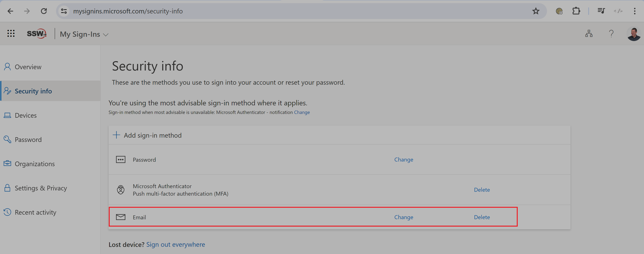Click Change for the Password method
Screen dimensions: 644x254
404,159
